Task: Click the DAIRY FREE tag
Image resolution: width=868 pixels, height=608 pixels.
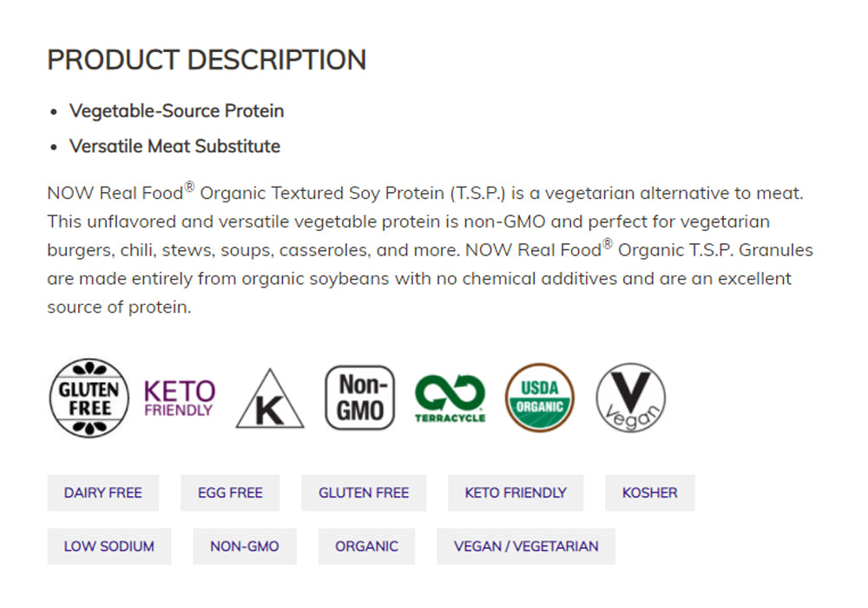Action: point(102,492)
